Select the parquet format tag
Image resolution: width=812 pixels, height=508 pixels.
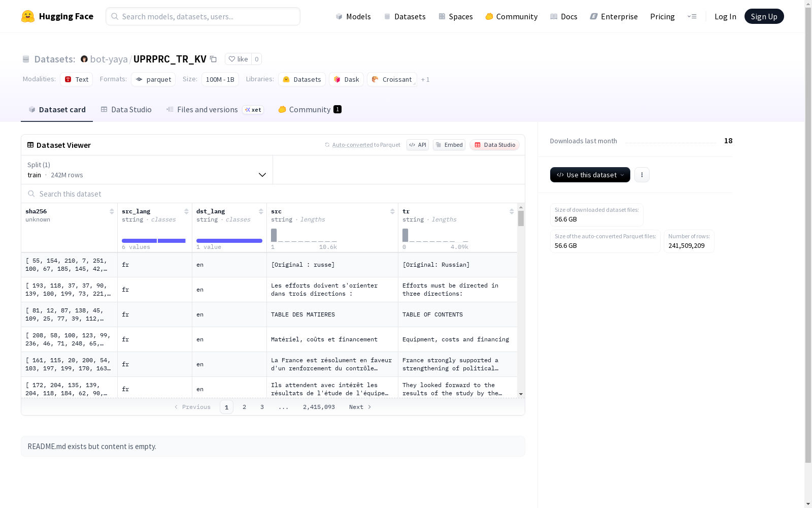point(153,79)
